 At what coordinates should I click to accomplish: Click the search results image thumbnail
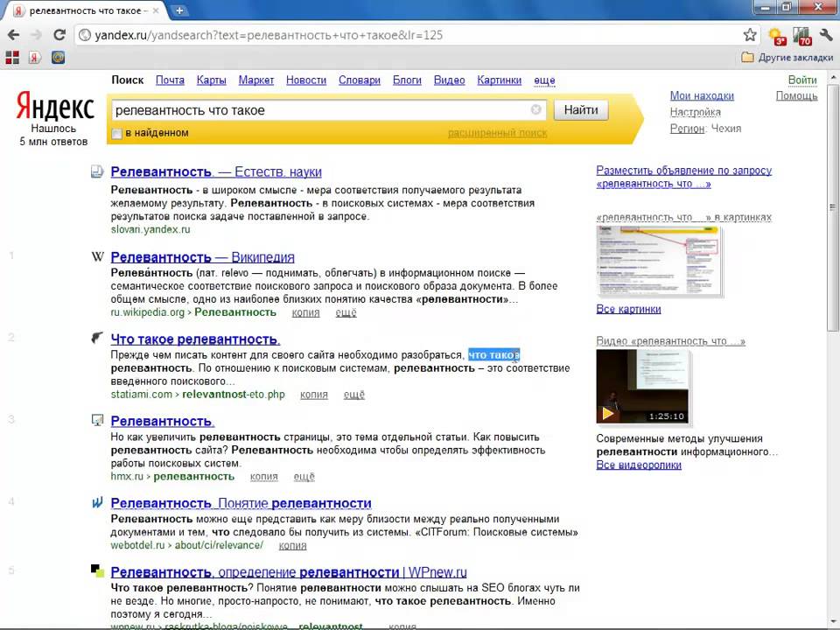[x=659, y=262]
